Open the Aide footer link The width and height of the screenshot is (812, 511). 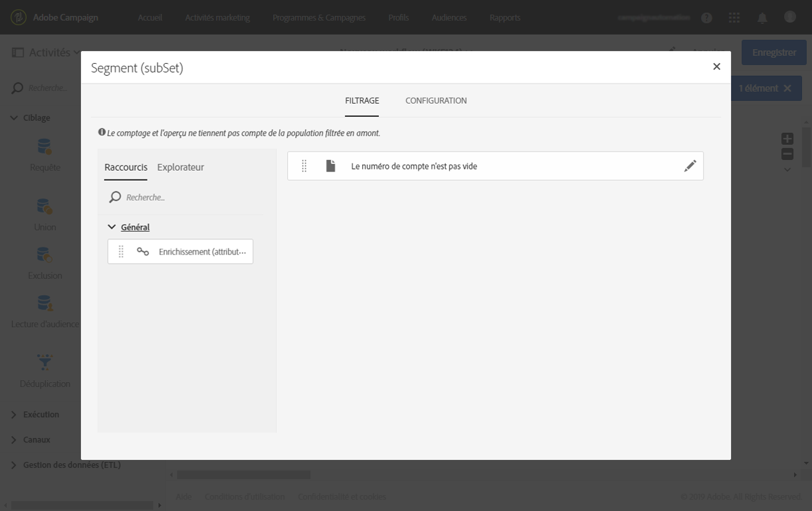183,497
